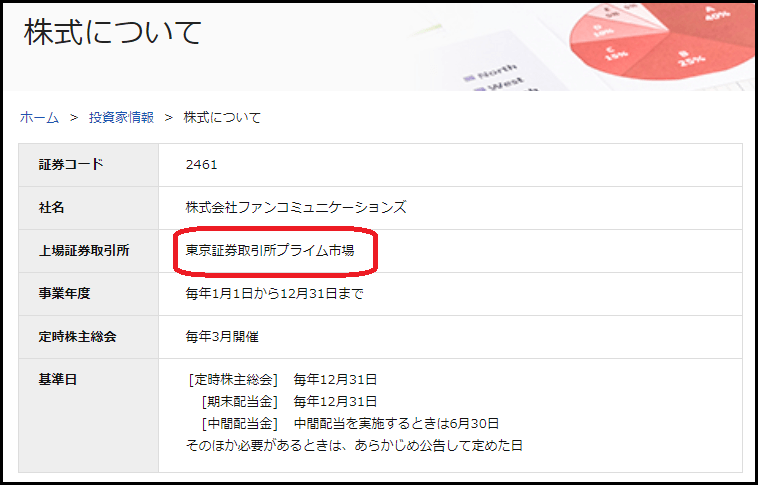The height and width of the screenshot is (485, 758).
Task: Click the line starting with そのほか必要があるとき
Action: tap(354, 444)
